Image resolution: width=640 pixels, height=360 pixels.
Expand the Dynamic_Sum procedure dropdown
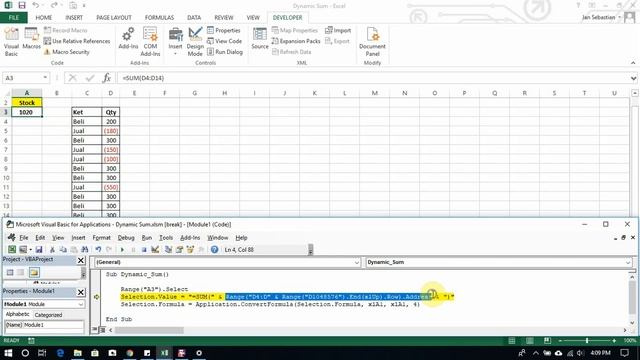(628, 262)
